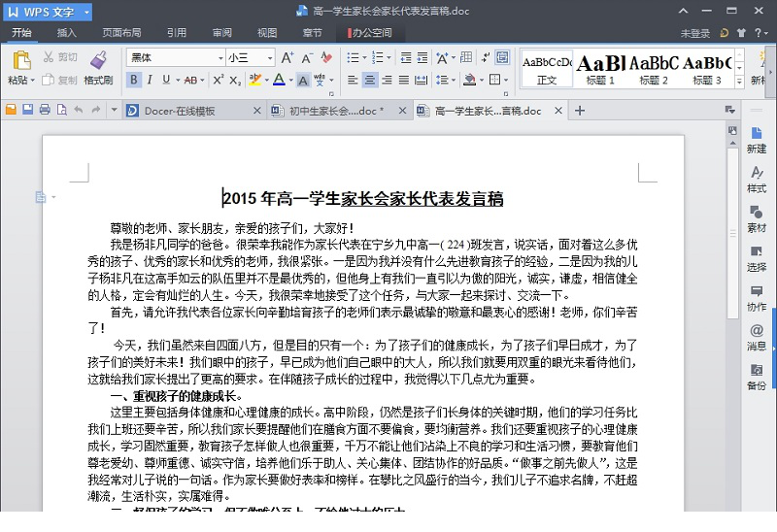Screen dimensions: 777x532
Task: Switch to the 引用 ribbon tab
Action: pyautogui.click(x=177, y=33)
